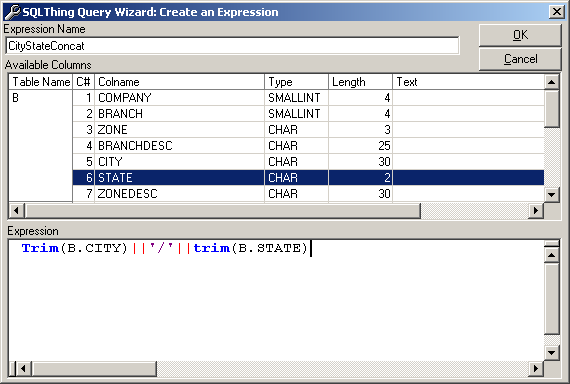Click the expression editor horizontal scrollbar thumb
The image size is (570, 384).
click(x=94, y=369)
